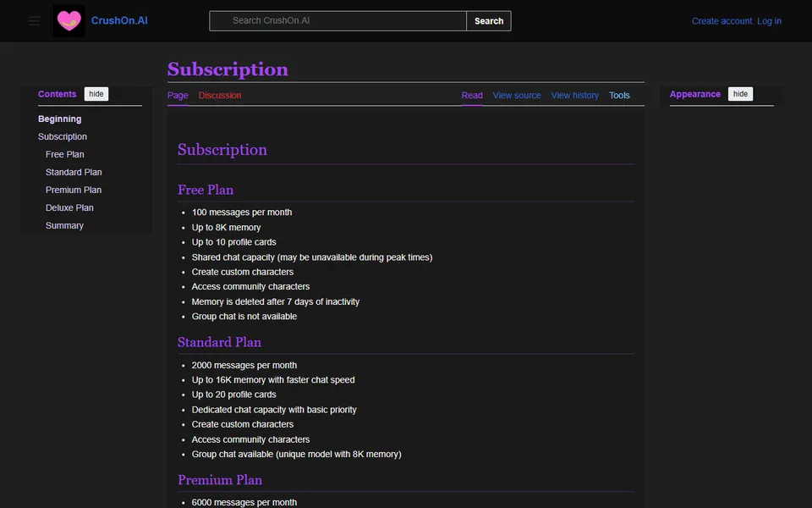Jump to Subscription in contents
This screenshot has height=508, width=812.
point(62,136)
